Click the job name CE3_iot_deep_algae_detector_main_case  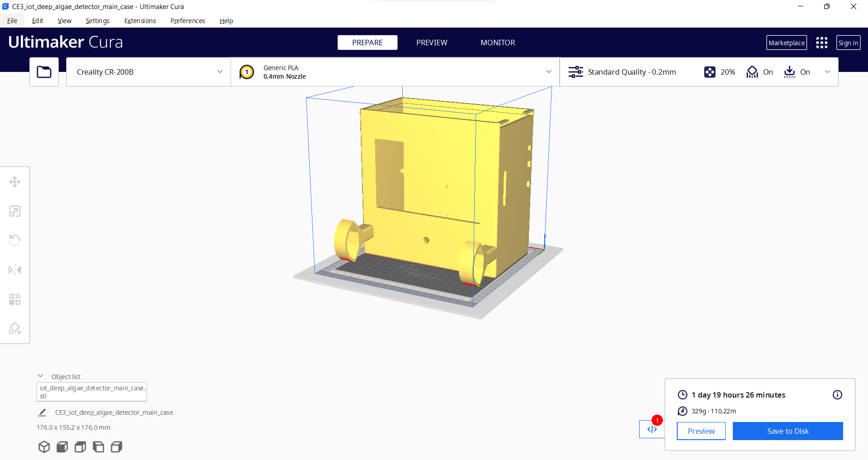coord(114,413)
